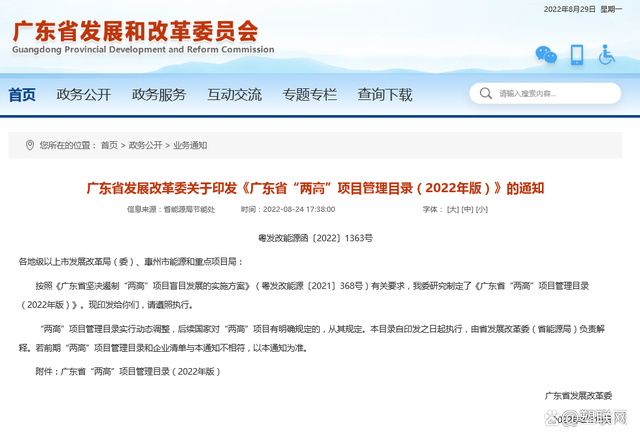Open the mobile version phone icon
This screenshot has width=640, height=440.
pos(577,54)
